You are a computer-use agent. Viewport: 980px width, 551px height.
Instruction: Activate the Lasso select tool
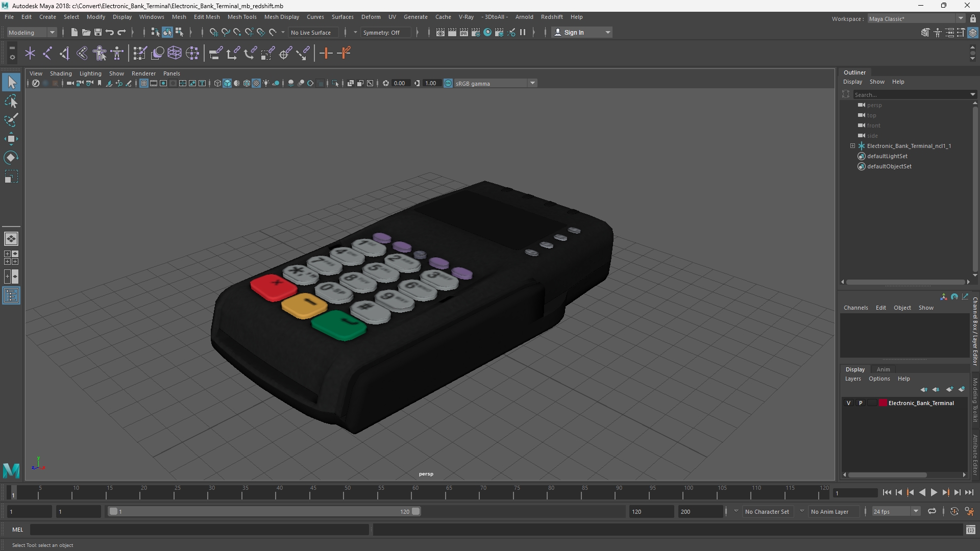click(x=11, y=102)
